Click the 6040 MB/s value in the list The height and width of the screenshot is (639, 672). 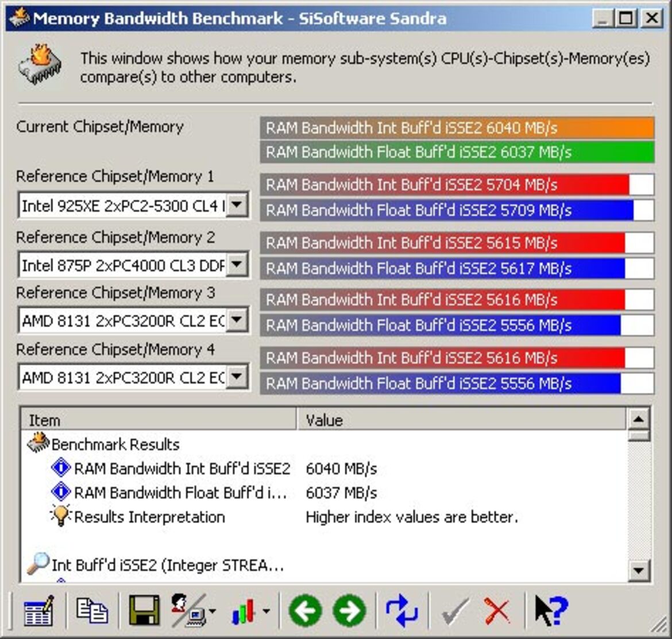pyautogui.click(x=342, y=469)
